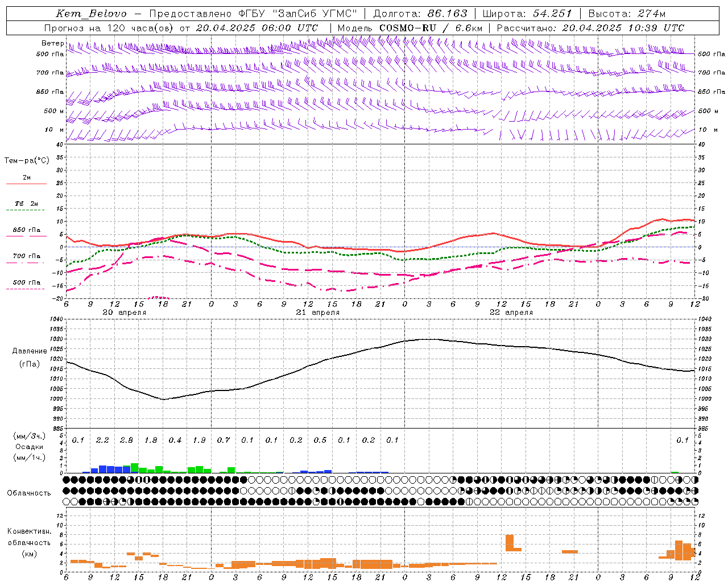
Task: Click the precipitation value "0.4"
Action: (x=175, y=440)
